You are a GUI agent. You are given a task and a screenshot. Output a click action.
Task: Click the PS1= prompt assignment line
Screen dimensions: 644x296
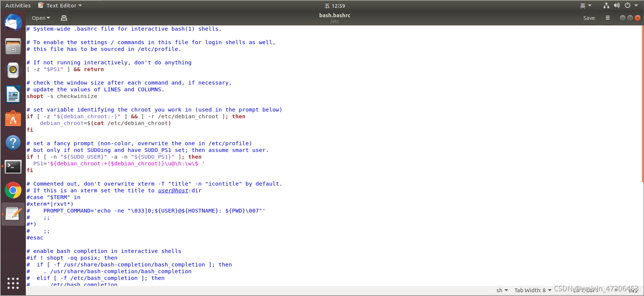119,164
